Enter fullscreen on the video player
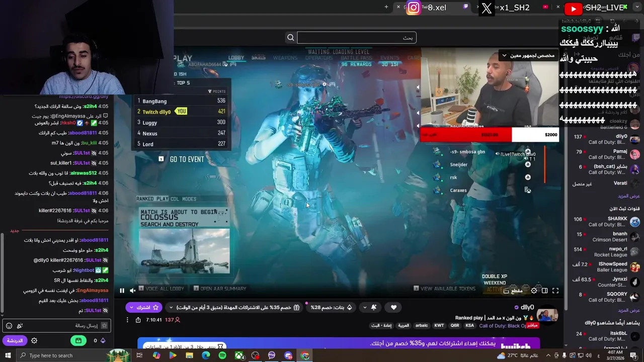 555,291
